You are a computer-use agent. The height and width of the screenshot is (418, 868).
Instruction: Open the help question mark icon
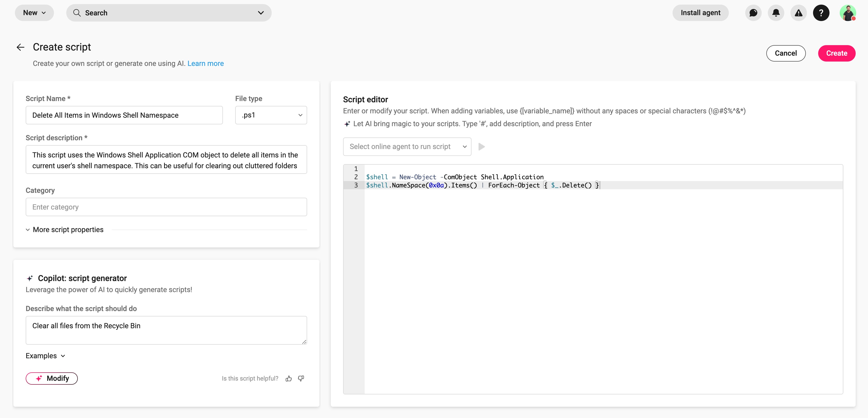tap(821, 13)
